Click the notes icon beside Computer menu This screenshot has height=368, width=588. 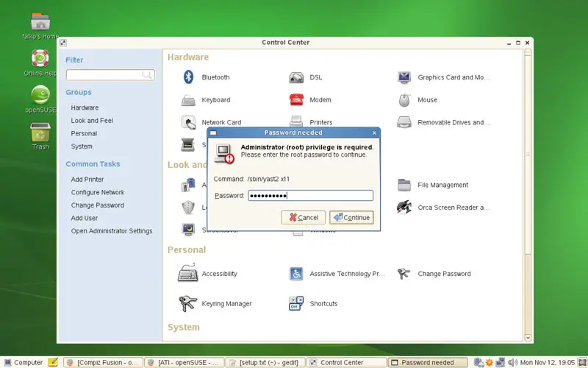click(53, 362)
